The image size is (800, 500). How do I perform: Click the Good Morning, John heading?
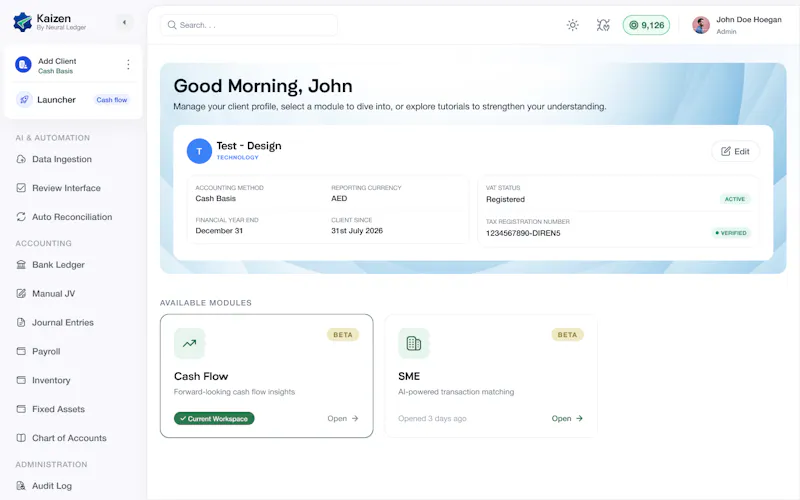pyautogui.click(x=263, y=86)
